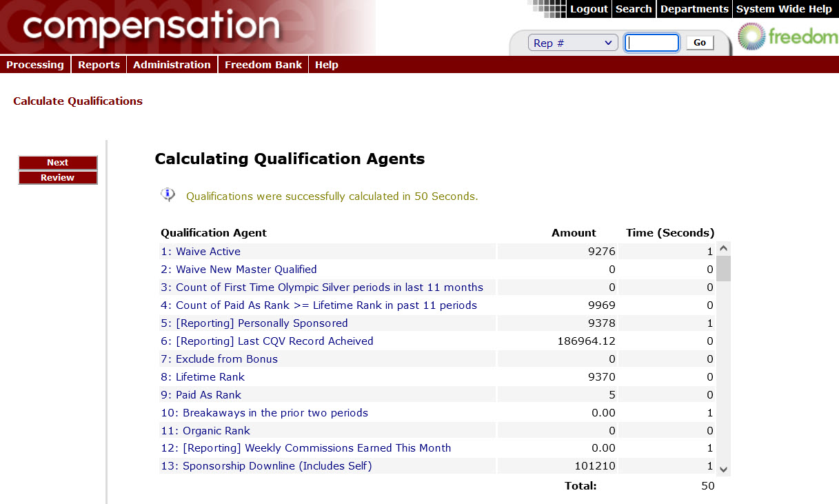This screenshot has width=839, height=504.
Task: Open the Departments link in top bar
Action: (x=694, y=9)
